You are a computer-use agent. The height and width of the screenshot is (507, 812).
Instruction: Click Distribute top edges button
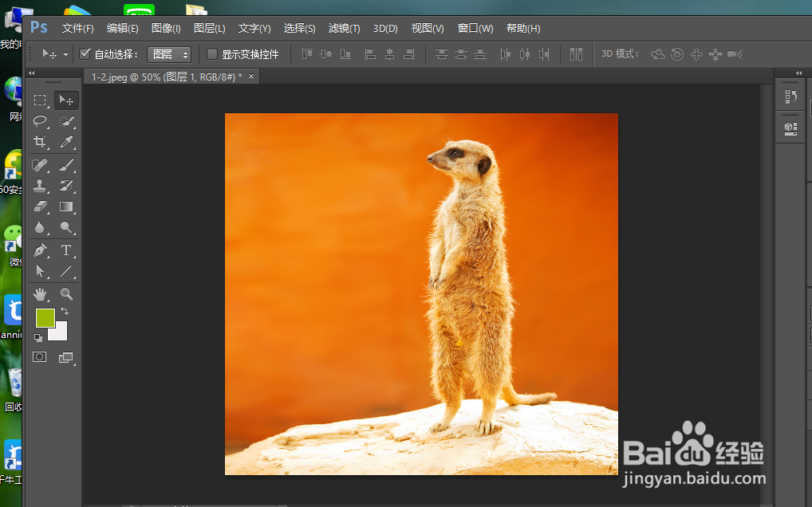pos(442,53)
